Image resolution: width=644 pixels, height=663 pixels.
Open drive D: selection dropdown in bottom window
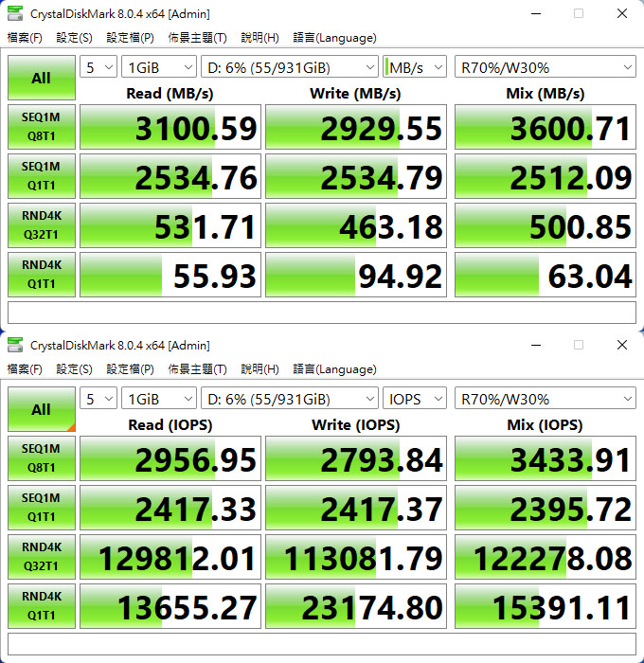(289, 399)
